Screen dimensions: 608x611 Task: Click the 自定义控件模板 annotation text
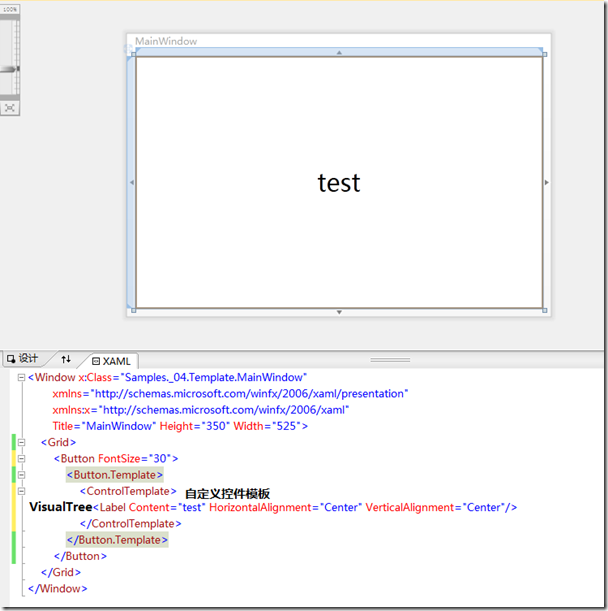pos(227,494)
